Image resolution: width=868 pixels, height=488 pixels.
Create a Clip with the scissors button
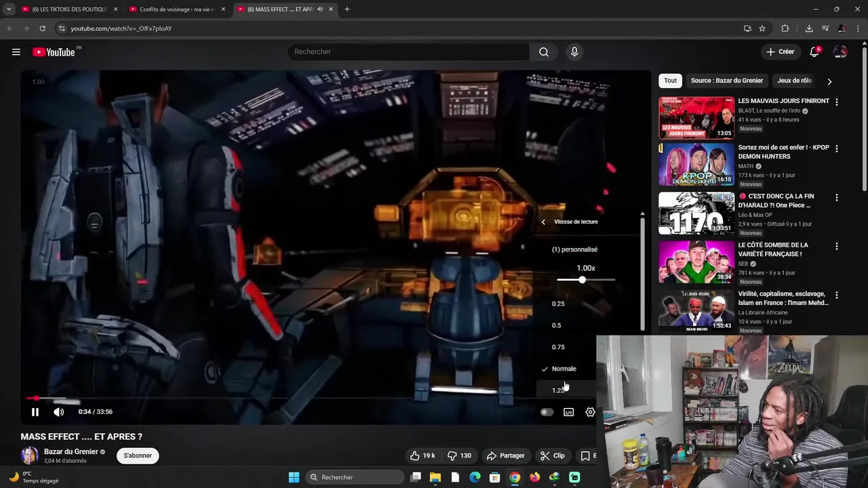coord(553,455)
